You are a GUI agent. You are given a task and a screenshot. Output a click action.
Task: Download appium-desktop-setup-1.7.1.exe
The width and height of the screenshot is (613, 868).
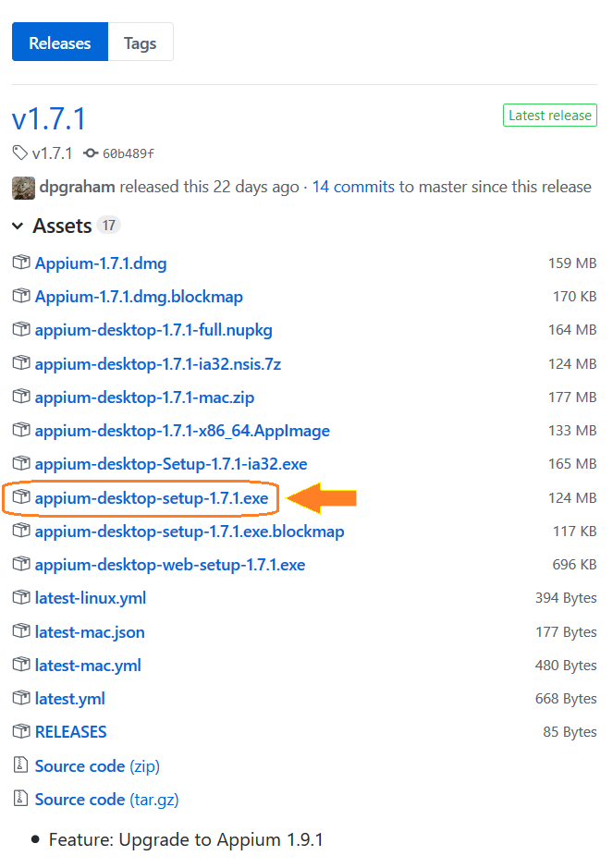click(x=152, y=498)
